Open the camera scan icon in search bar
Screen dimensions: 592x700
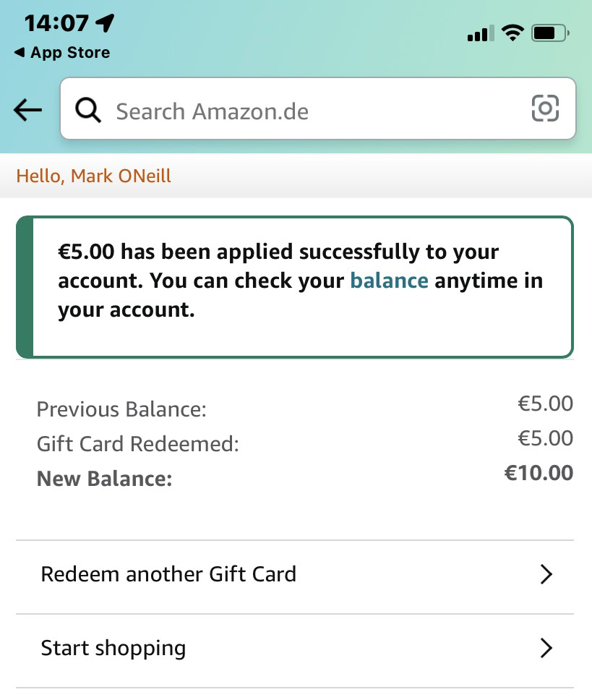545,109
